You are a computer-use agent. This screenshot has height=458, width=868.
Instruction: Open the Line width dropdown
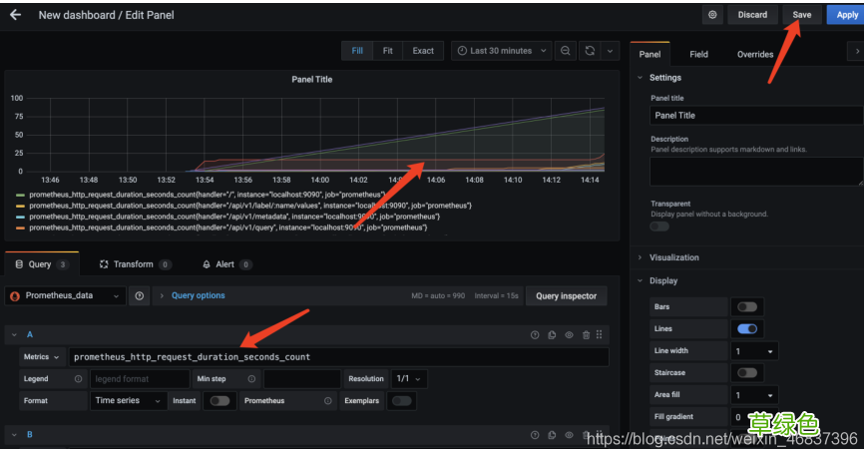(x=754, y=351)
